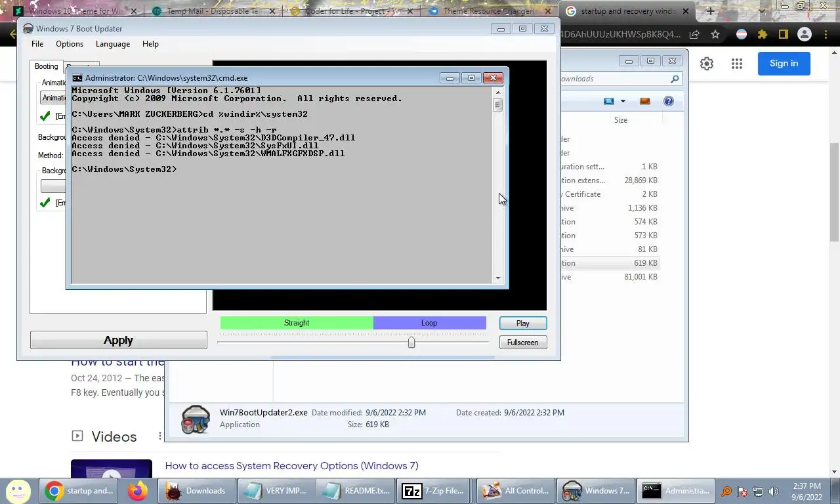This screenshot has width=840, height=504.
Task: Click the green Straight segment bar
Action: pos(297,323)
